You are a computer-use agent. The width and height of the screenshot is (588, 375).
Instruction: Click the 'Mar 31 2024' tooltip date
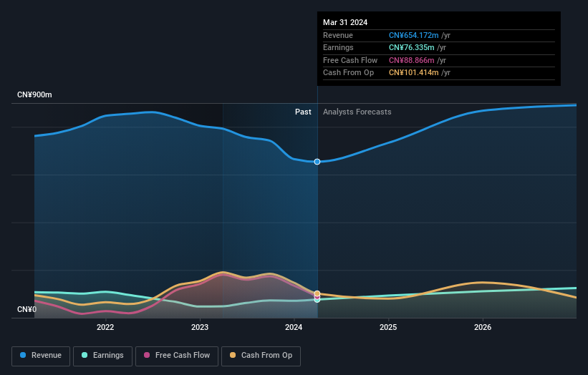(345, 22)
